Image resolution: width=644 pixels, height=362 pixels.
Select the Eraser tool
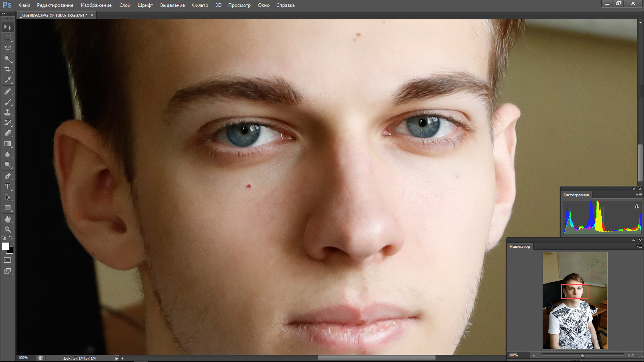pyautogui.click(x=8, y=133)
